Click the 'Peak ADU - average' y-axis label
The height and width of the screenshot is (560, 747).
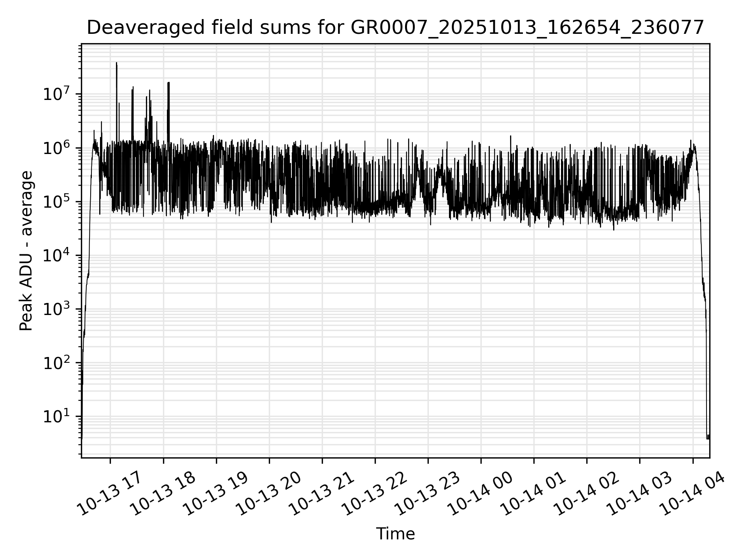tap(26, 251)
